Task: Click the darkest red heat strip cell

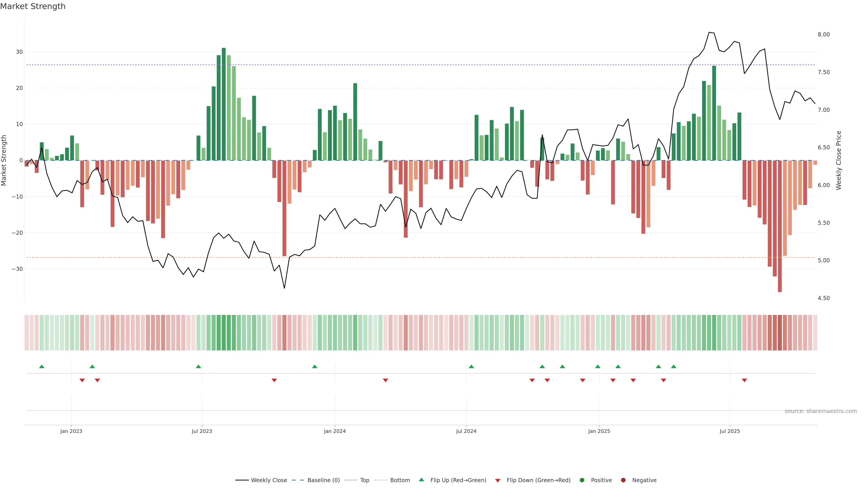Action: [x=780, y=333]
